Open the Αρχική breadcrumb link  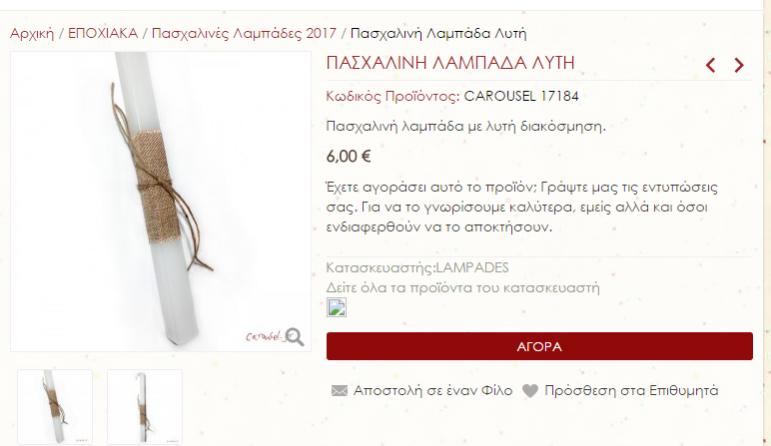[x=32, y=33]
